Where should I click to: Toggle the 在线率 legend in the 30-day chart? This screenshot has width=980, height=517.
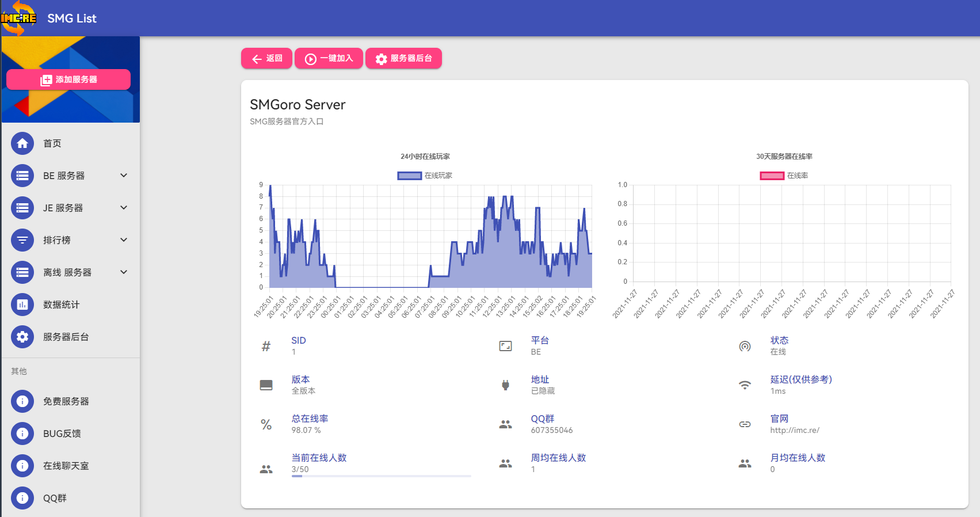(x=784, y=176)
